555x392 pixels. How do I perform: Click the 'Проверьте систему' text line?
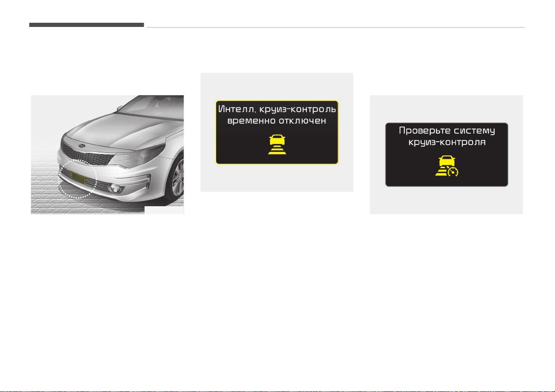[x=447, y=131]
